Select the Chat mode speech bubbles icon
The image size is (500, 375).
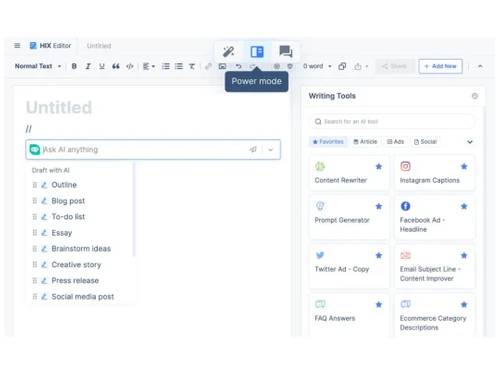(x=286, y=52)
